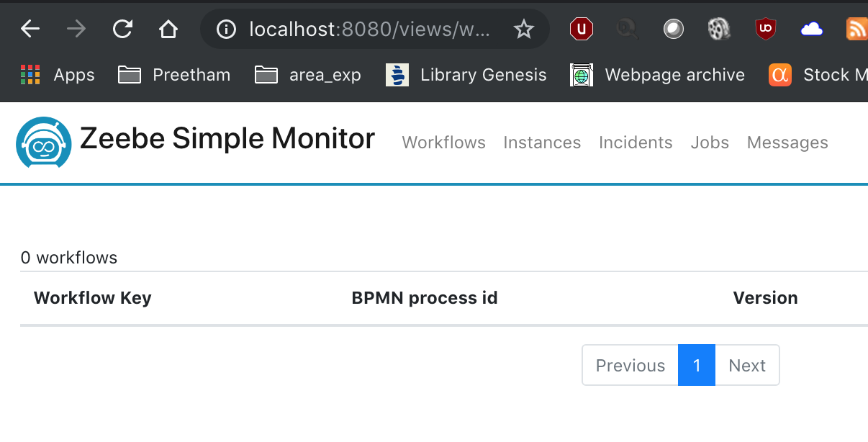Screen dimensions: 868x442
Task: Click the grayed forward navigation arrow
Action: coord(75,29)
